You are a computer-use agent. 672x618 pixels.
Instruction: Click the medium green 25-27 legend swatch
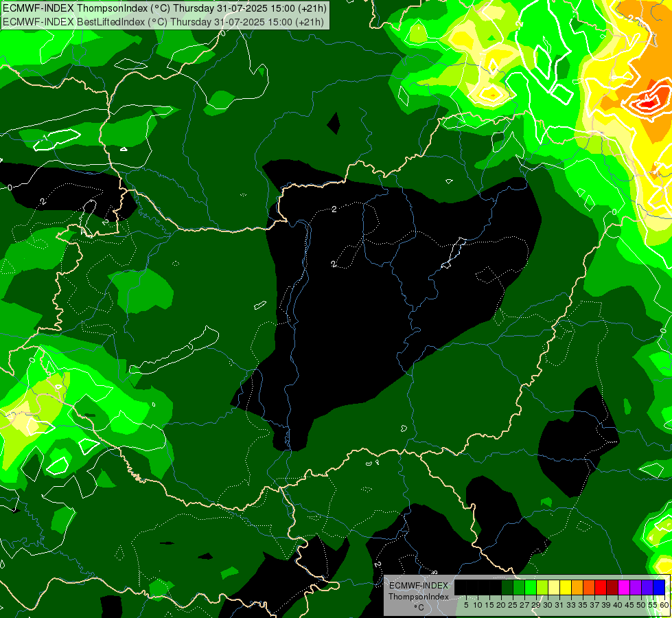519,587
